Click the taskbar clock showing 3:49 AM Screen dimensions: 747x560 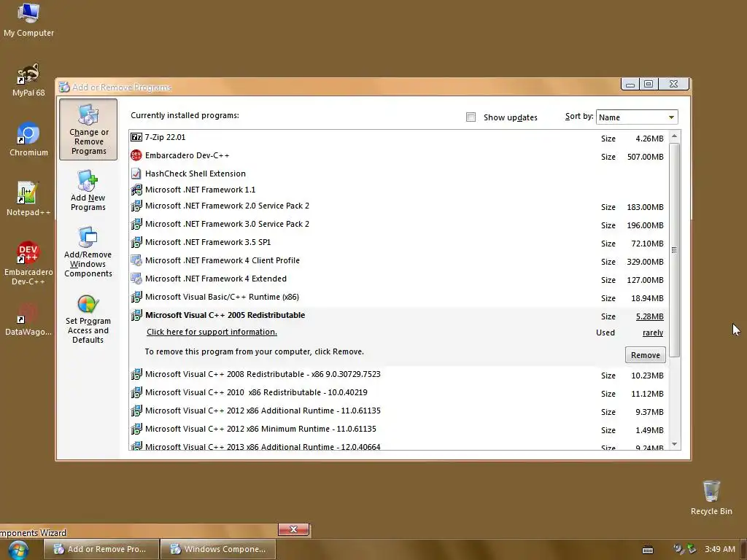[x=719, y=549]
